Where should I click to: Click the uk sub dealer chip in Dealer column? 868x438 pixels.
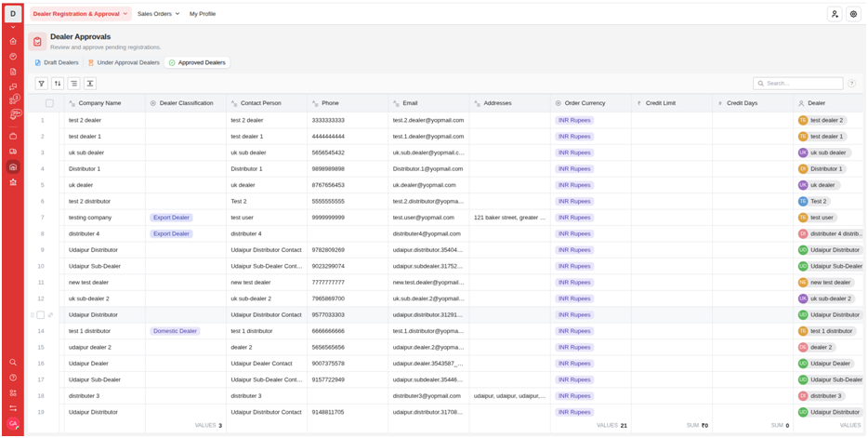(823, 153)
